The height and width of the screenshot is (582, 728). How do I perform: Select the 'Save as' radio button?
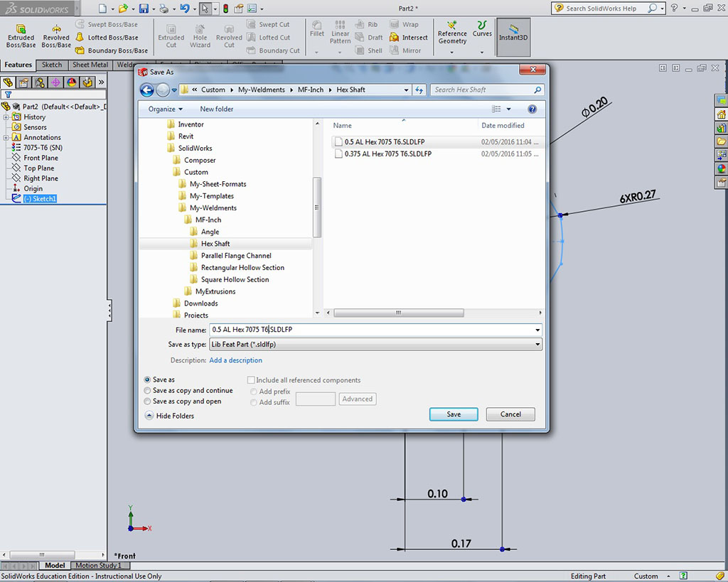pos(147,380)
